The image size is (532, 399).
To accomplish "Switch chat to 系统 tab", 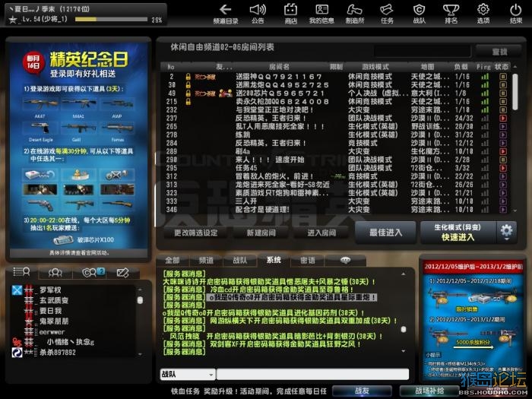I will pyautogui.click(x=274, y=260).
